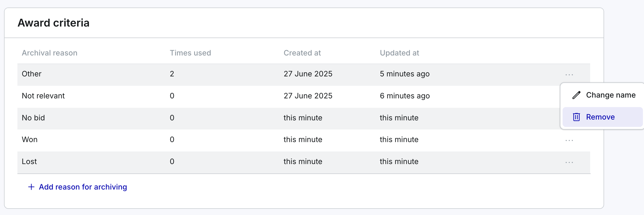The height and width of the screenshot is (215, 644).
Task: Select Change name from the context menu
Action: coord(602,95)
